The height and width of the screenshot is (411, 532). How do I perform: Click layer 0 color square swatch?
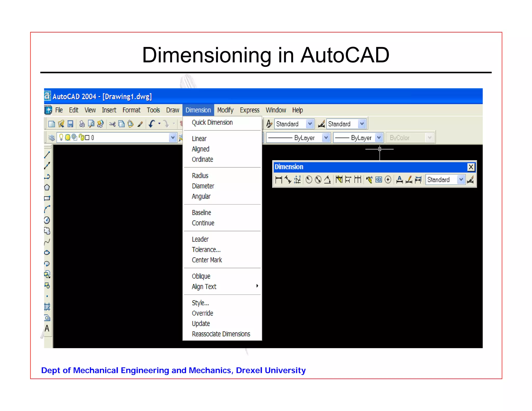[x=87, y=137]
